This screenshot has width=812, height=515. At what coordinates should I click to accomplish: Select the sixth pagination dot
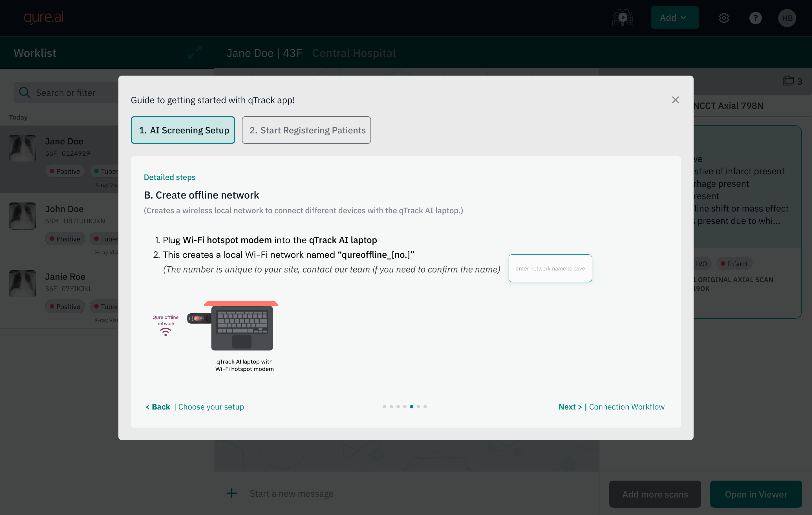point(418,407)
